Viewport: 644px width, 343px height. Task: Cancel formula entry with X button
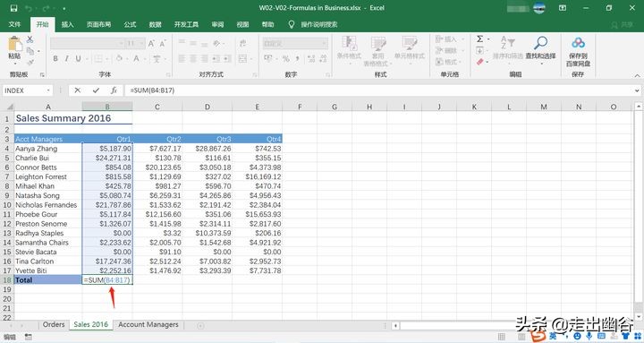(77, 90)
